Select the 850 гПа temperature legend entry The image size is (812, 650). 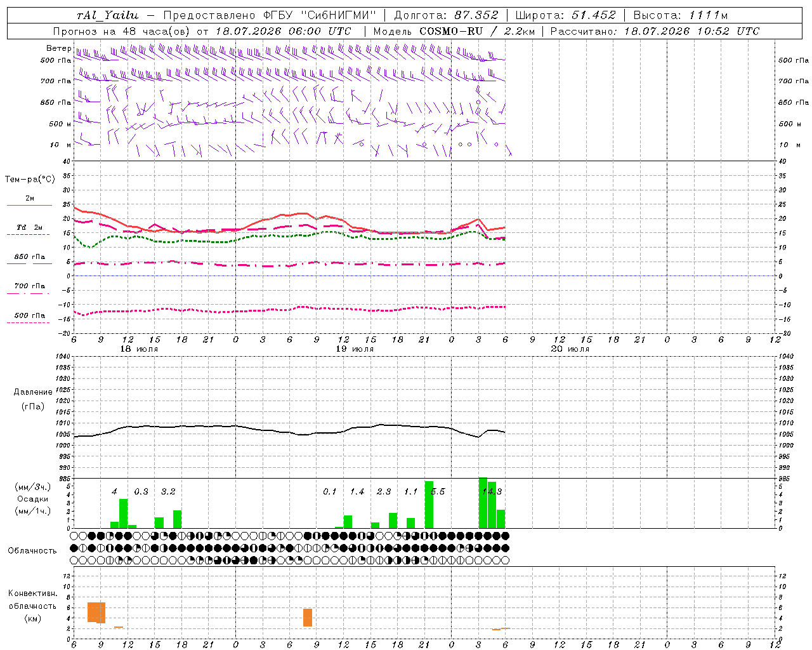coord(29,260)
